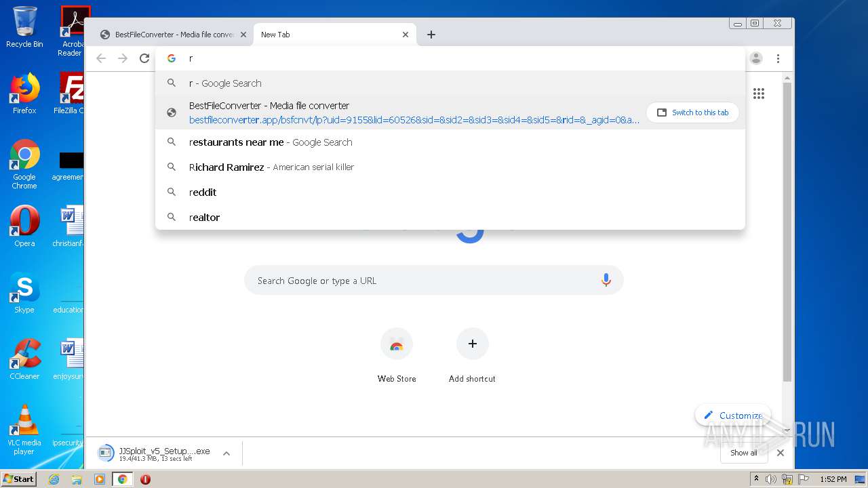Pick the Richard Ramirez suggestion

point(450,167)
